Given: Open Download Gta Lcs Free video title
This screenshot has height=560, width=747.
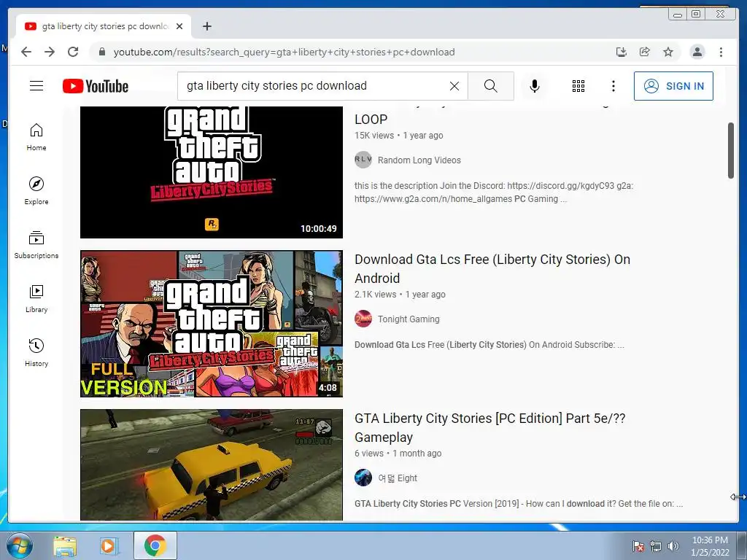Looking at the screenshot, I should pyautogui.click(x=492, y=268).
